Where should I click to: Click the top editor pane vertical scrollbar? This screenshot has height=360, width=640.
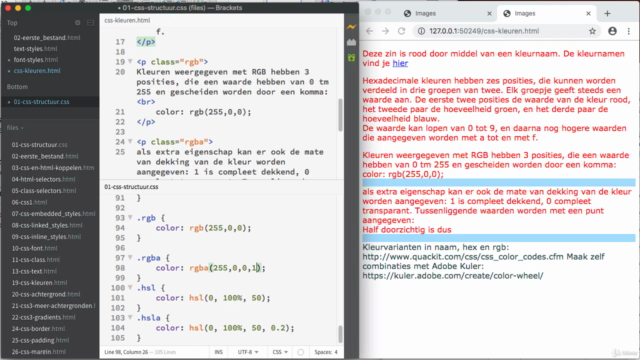pos(340,115)
